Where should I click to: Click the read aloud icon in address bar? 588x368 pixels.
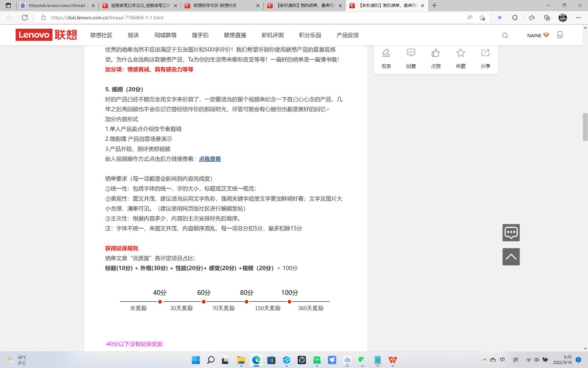(x=470, y=18)
